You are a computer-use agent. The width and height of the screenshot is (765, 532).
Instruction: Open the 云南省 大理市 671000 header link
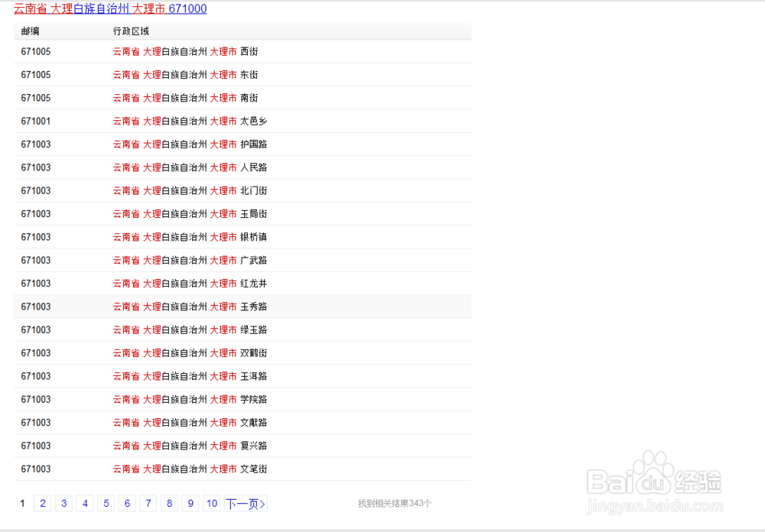click(110, 8)
